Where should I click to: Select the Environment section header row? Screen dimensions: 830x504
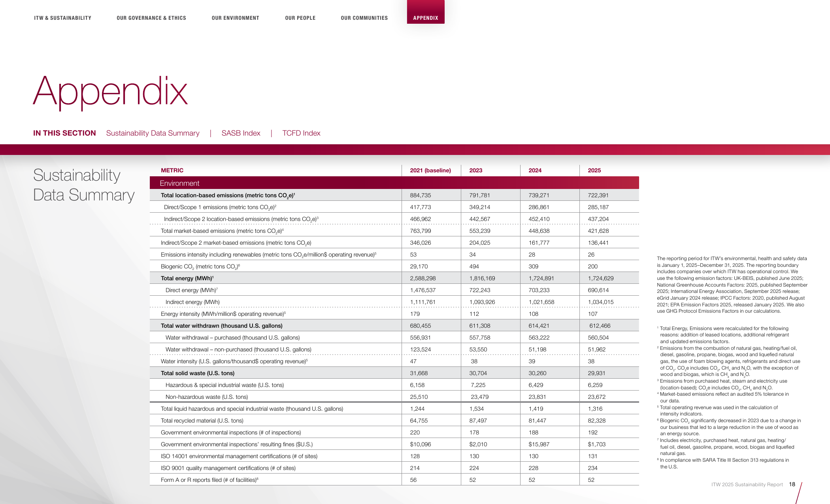pyautogui.click(x=394, y=183)
